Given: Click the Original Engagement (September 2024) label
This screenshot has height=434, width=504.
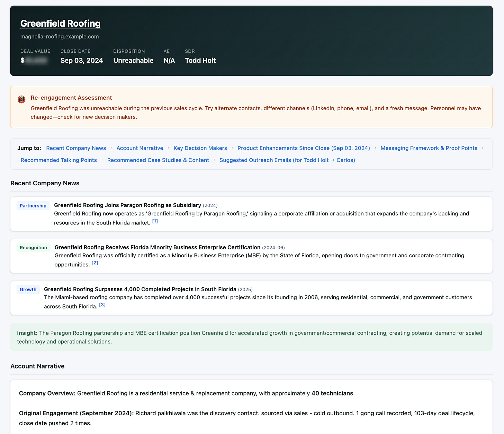Looking at the screenshot, I should 76,413.
